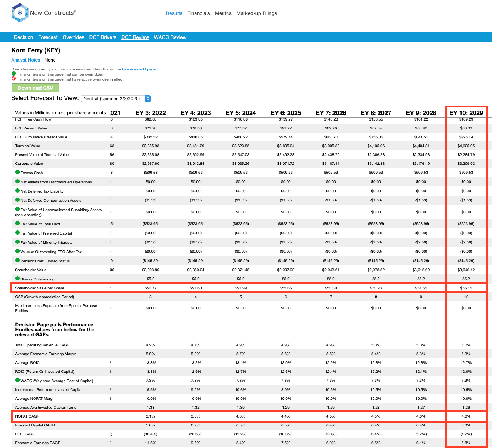492x448 pixels.
Task: Click override dot for Net Deferred Tax Liability
Action: pyautogui.click(x=17, y=191)
